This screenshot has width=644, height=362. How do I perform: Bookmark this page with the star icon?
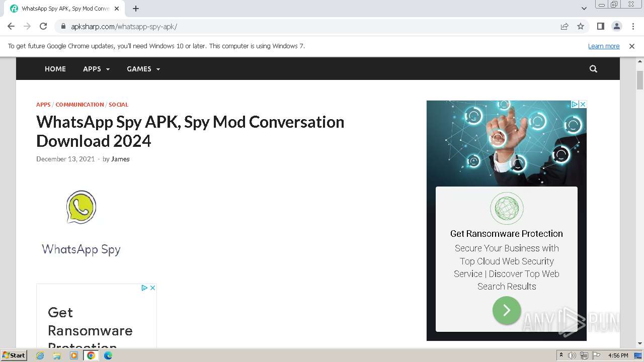pos(581,26)
